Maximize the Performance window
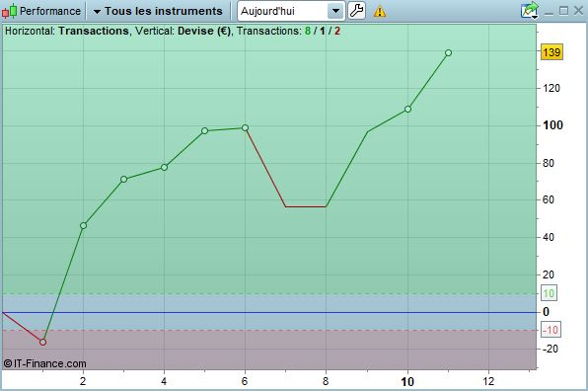 563,11
